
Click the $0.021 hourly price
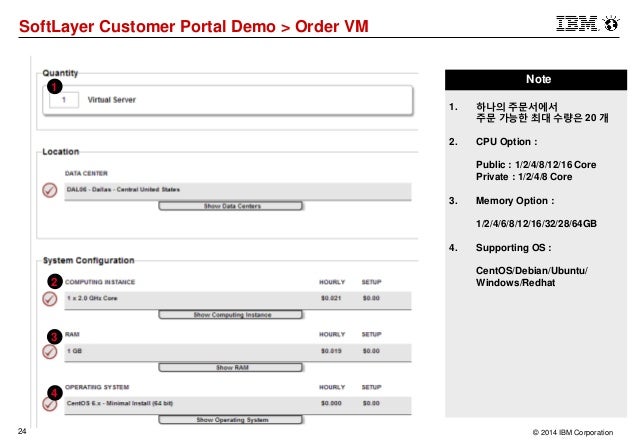coord(331,298)
